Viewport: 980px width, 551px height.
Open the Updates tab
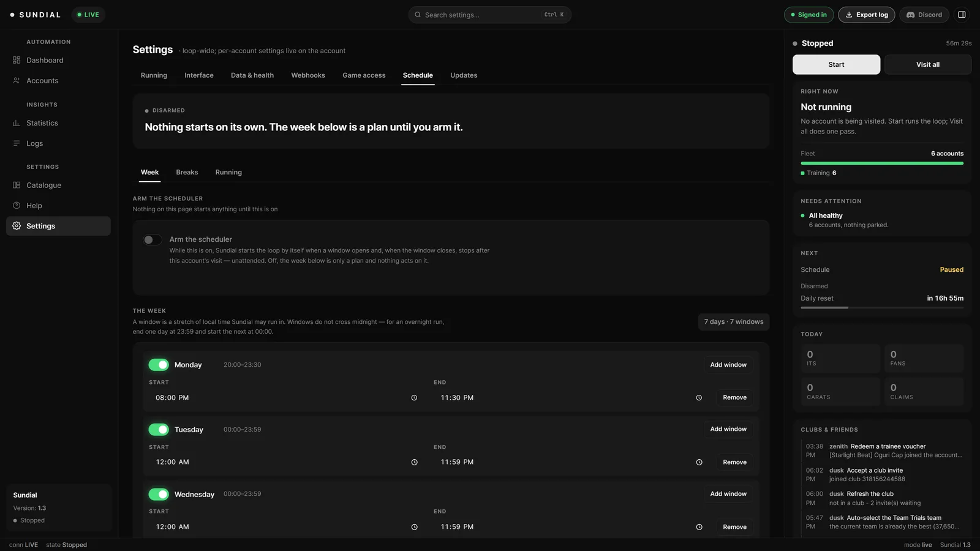(464, 75)
